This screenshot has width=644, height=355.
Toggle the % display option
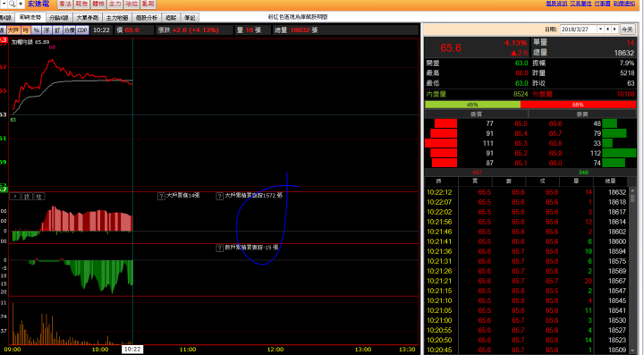tap(36, 30)
